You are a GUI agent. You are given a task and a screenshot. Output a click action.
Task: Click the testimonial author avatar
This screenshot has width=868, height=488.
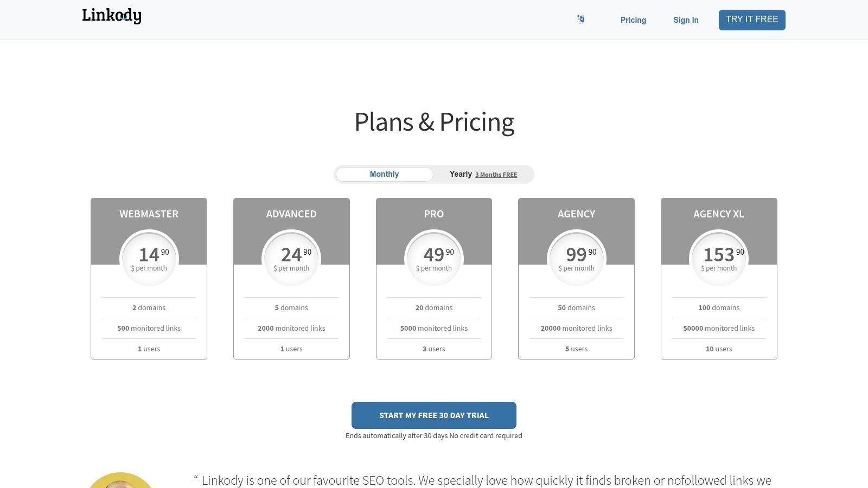(120, 481)
